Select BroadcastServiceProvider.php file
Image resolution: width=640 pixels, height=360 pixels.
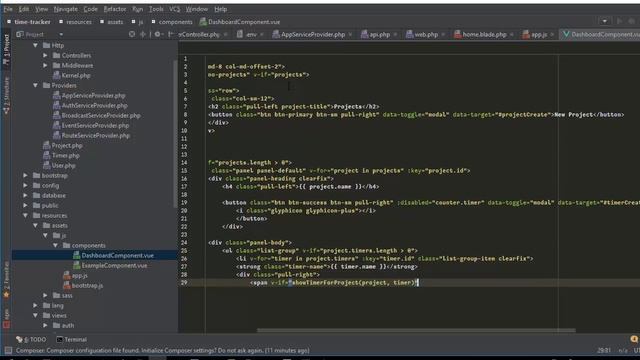(x=96, y=116)
